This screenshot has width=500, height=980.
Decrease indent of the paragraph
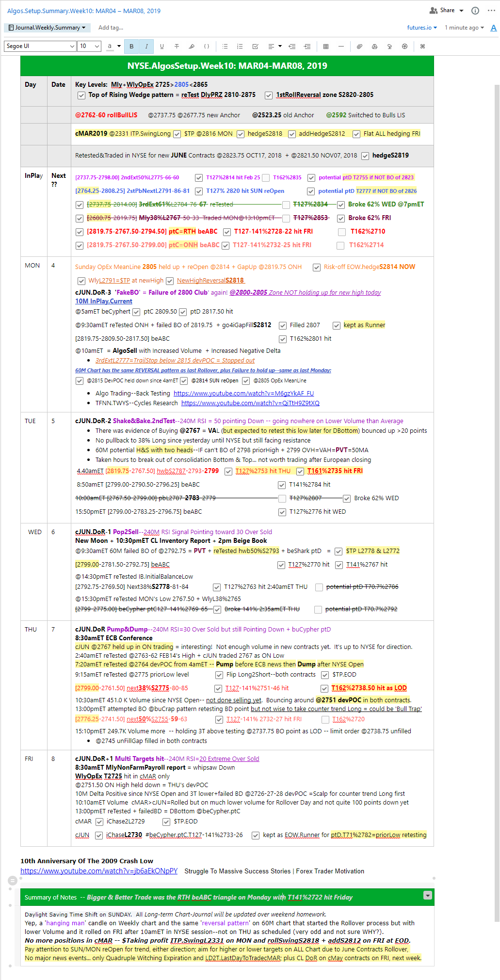[x=292, y=47]
